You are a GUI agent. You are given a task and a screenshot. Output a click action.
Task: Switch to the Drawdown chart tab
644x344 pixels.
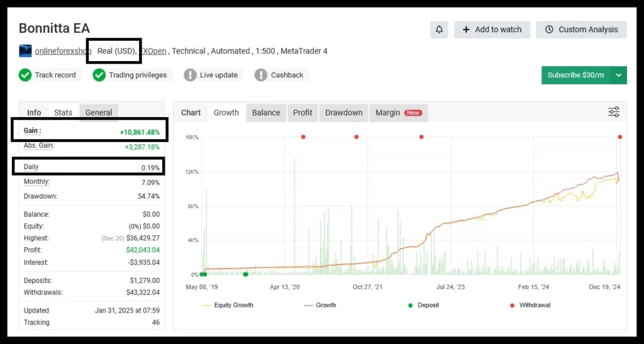click(343, 113)
